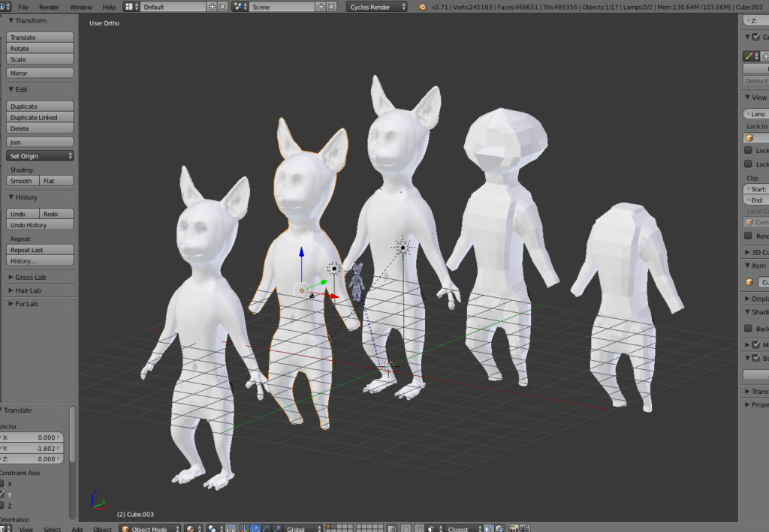Toggle Lock to Cursor checkbox in View panel

pos(748,150)
